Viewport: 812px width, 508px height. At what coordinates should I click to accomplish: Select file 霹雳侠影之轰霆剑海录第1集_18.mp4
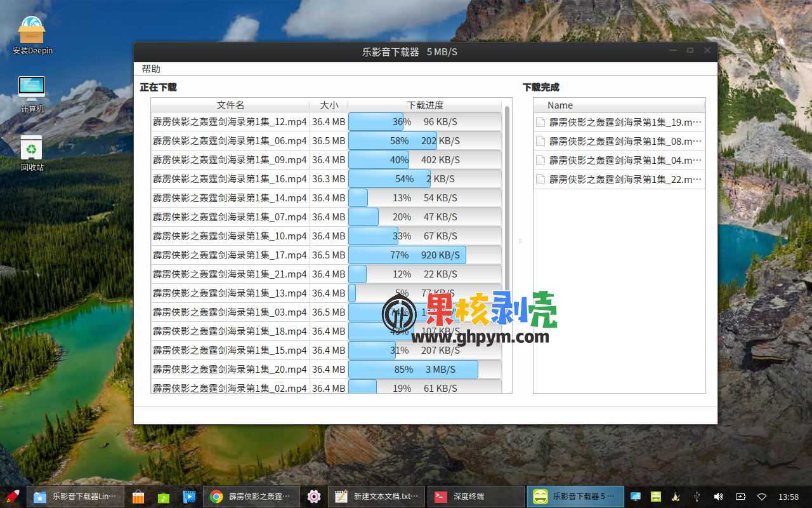point(230,331)
